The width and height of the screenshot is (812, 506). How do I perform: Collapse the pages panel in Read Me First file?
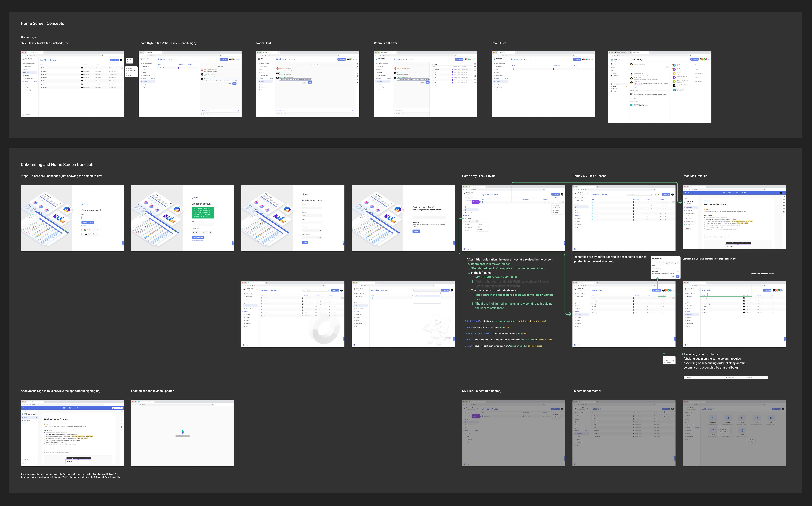(x=697, y=196)
